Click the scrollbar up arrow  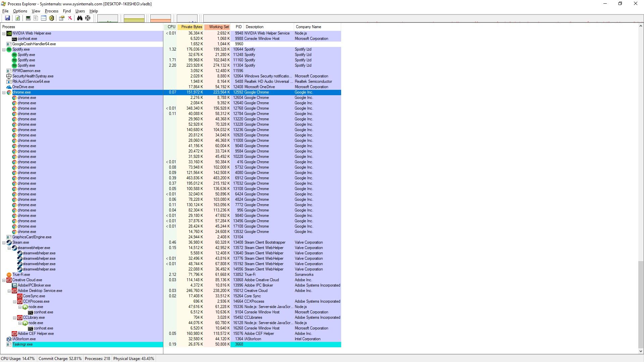pos(641,26)
